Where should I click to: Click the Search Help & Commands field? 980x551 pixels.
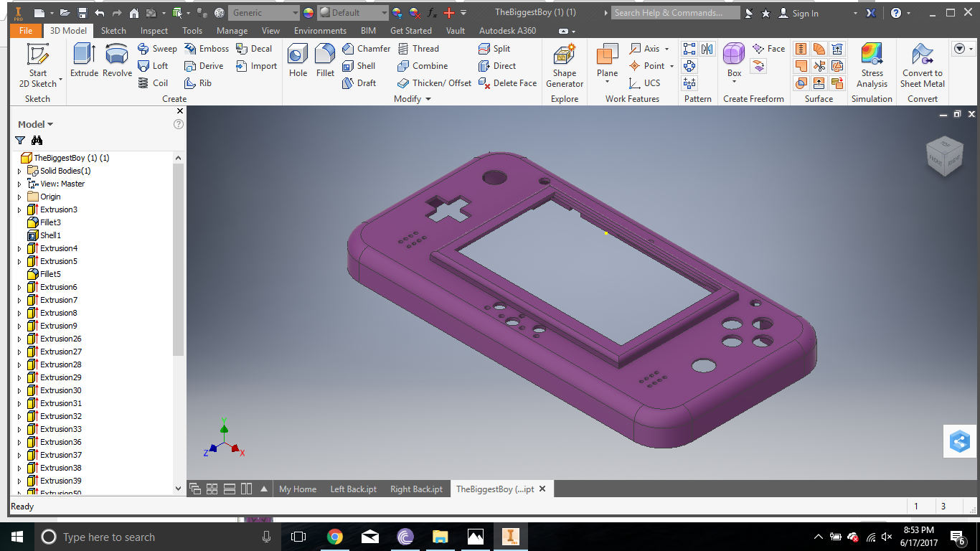(x=676, y=13)
